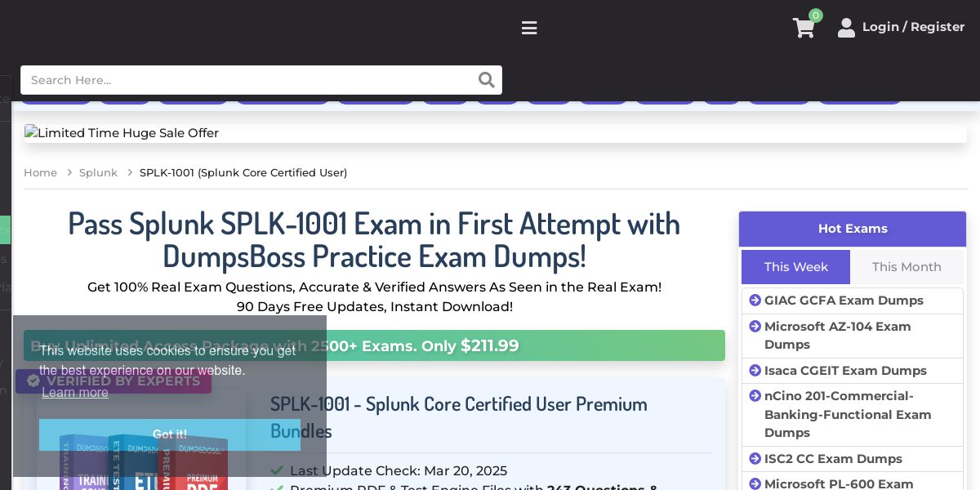This screenshot has height=490, width=980.
Task: Click arrow icon beside Microsoft AZ-104
Action: [x=755, y=327]
